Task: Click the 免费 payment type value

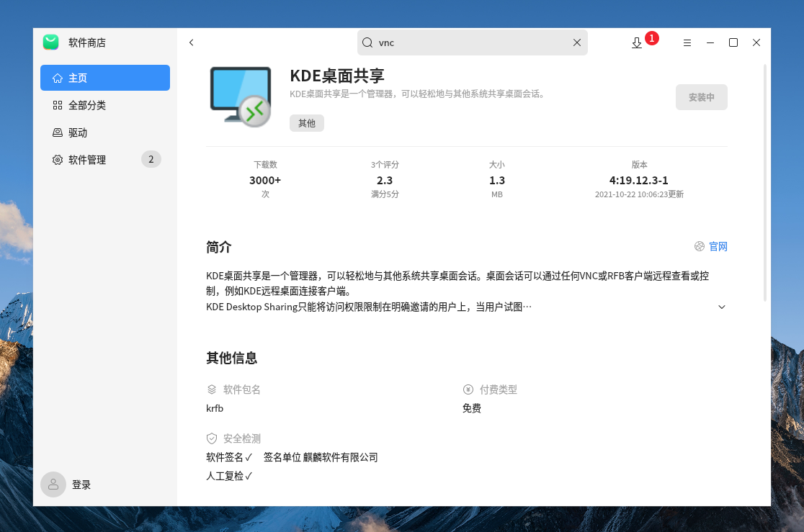Action: click(472, 408)
